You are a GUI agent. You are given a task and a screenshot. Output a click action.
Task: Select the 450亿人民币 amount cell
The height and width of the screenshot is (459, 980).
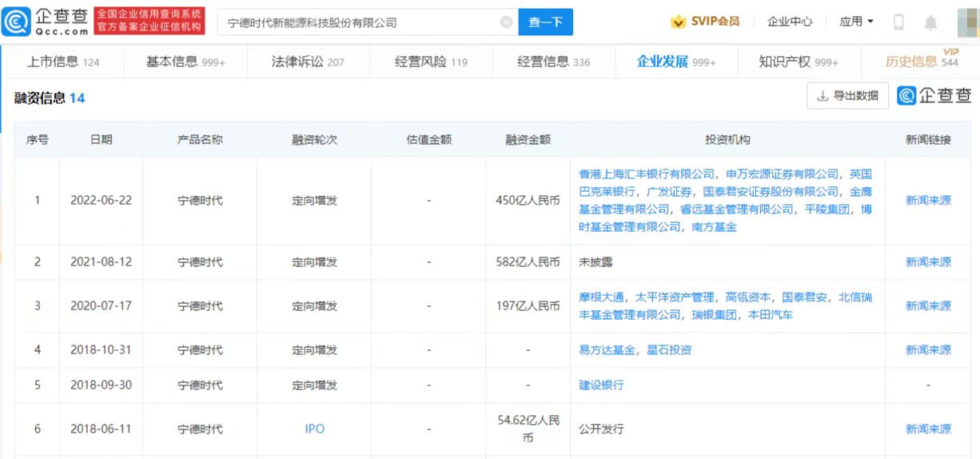click(x=528, y=200)
